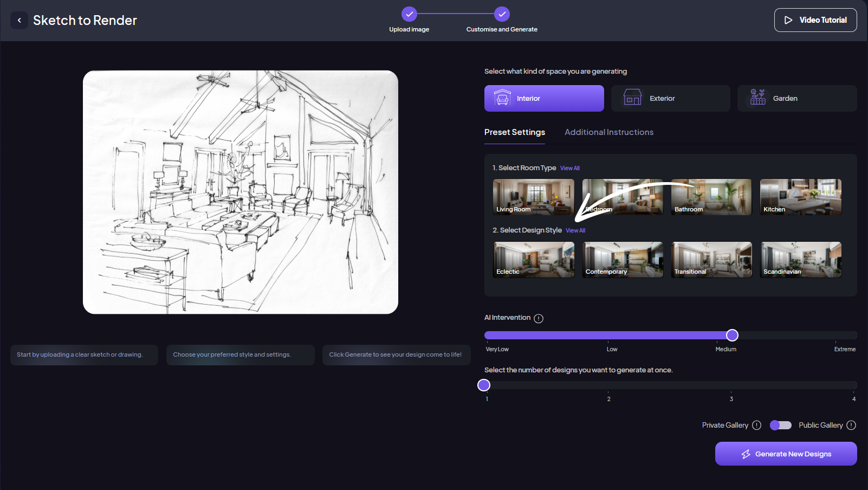868x490 pixels.
Task: Toggle the Private/Public Gallery switch
Action: click(x=780, y=425)
